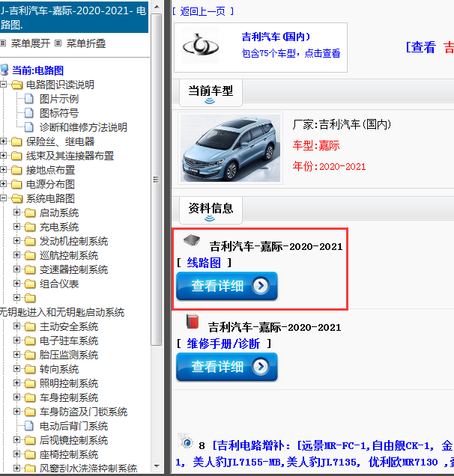Image resolution: width=454 pixels, height=476 pixels.
Task: Click folder icon of 线束及其连接器布置
Action: 16,156
